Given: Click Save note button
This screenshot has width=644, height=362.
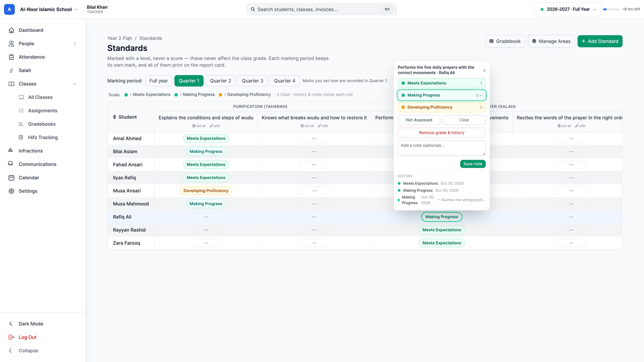Looking at the screenshot, I should (473, 164).
